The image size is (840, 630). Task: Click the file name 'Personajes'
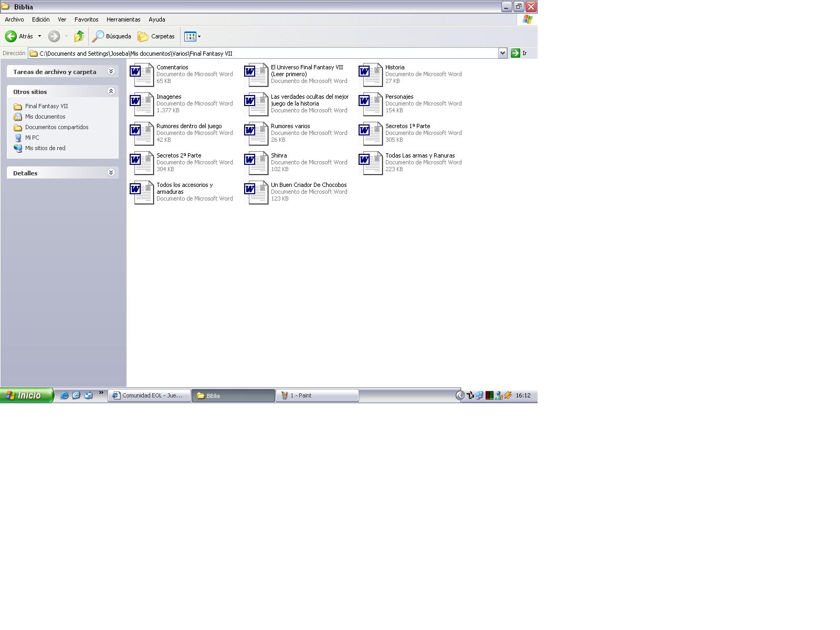(399, 97)
